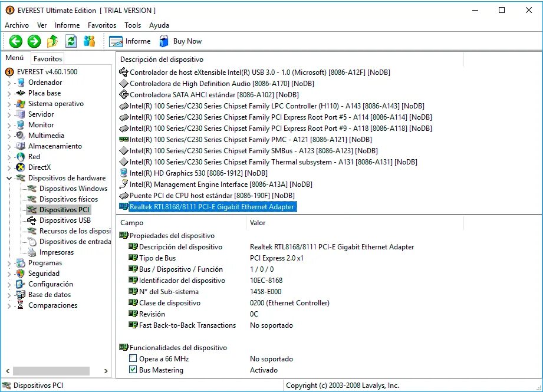Open the Informe menu
This screenshot has height=392, width=543.
[67, 25]
